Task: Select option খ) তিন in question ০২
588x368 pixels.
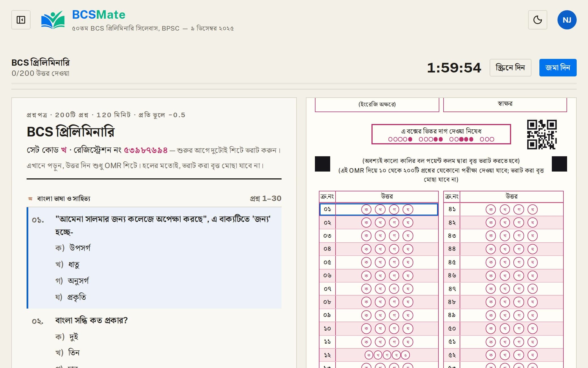Action: click(x=67, y=353)
